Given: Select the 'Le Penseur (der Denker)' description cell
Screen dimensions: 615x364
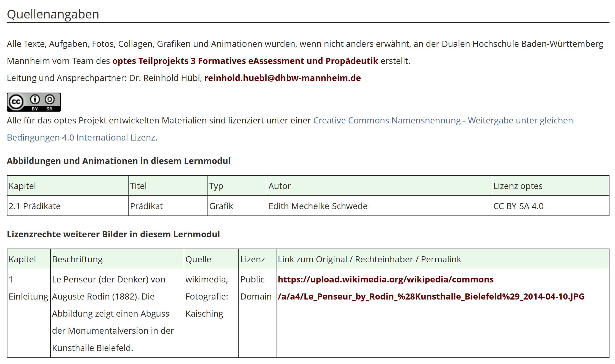Looking at the screenshot, I should [113, 313].
